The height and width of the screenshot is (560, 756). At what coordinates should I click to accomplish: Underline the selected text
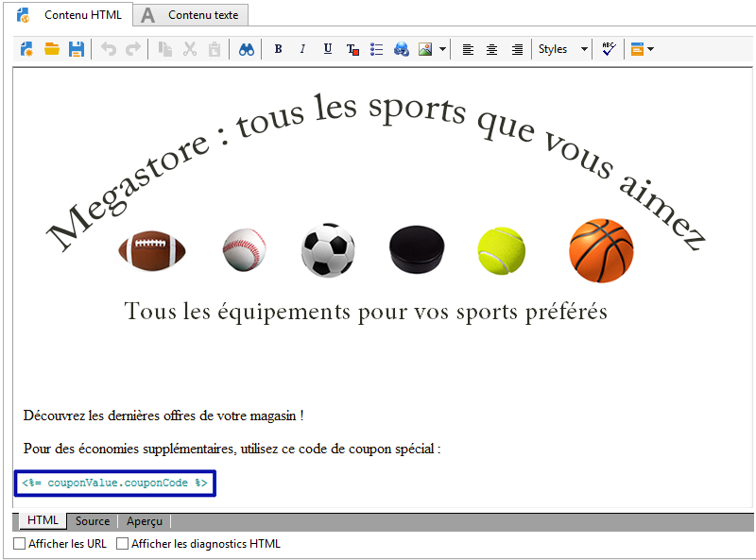(x=327, y=49)
